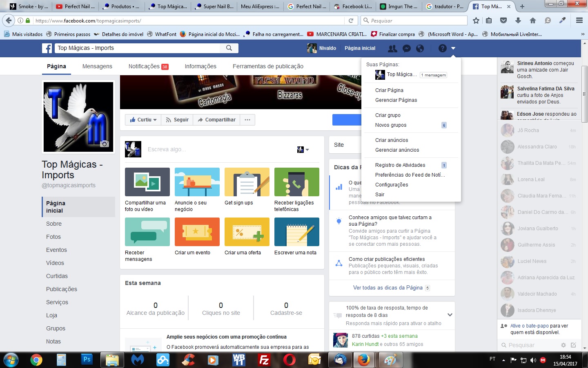Click Receber ligações telefônicas icon
The height and width of the screenshot is (368, 588).
[x=297, y=182]
